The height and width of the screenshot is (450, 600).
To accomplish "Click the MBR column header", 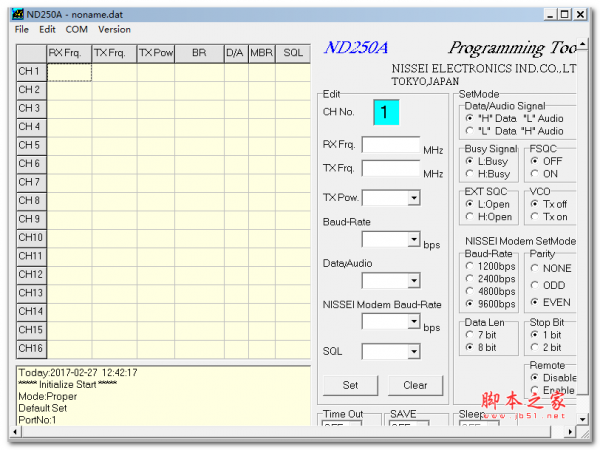I will tap(262, 53).
